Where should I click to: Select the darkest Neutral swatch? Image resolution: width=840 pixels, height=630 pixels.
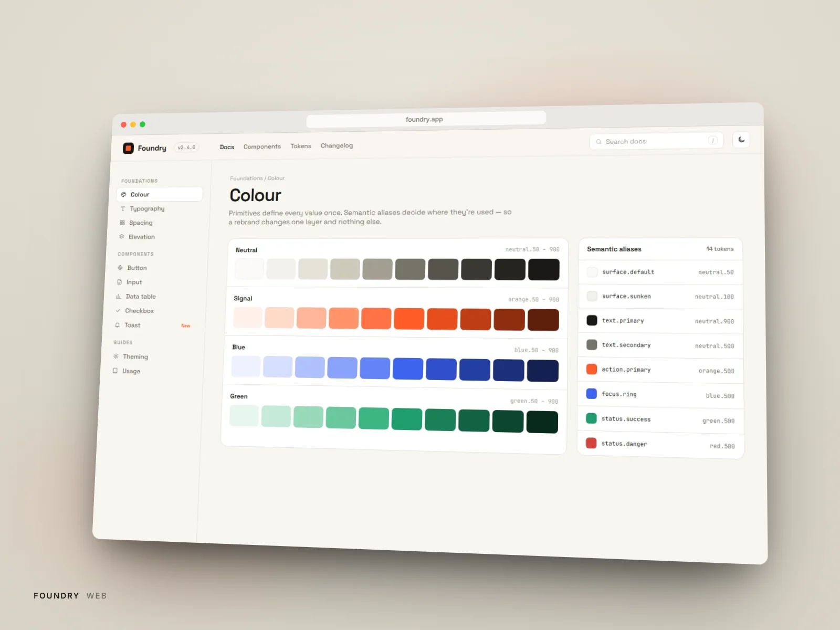[x=544, y=269]
